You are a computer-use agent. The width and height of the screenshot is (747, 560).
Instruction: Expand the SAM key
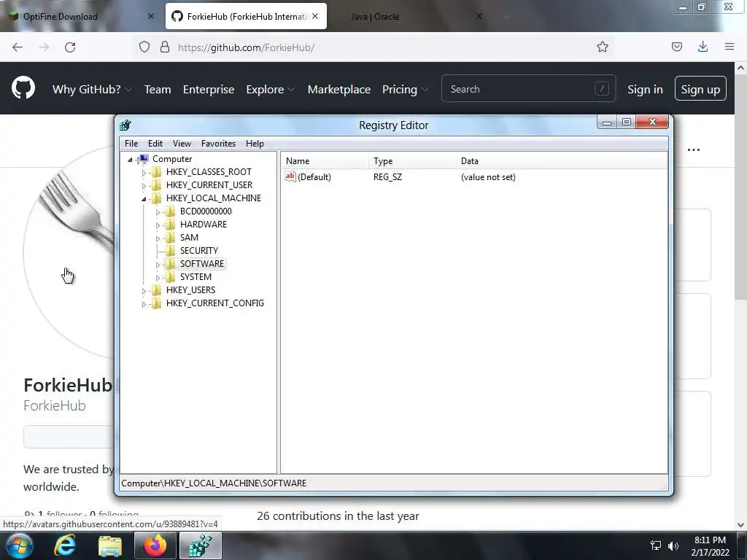(x=158, y=238)
